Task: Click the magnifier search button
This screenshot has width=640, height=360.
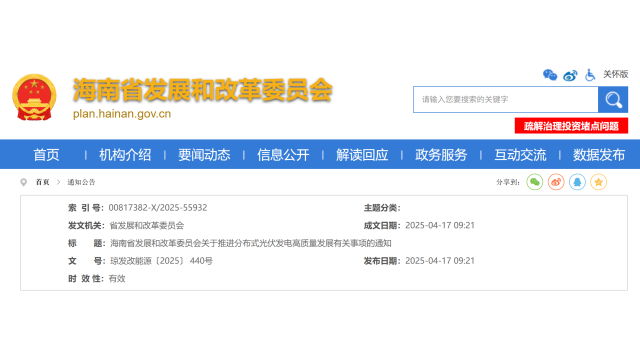Action: pos(613,100)
